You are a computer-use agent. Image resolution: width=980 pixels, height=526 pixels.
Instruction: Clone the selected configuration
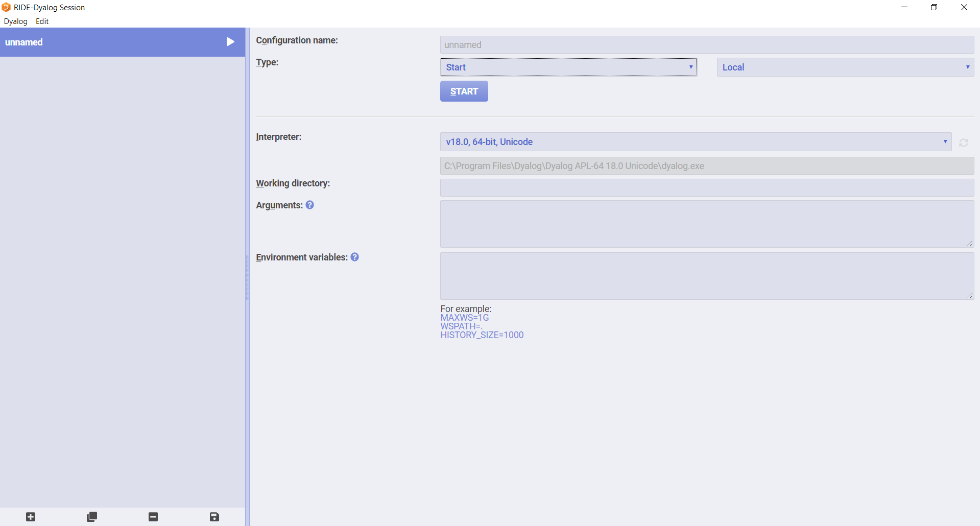pyautogui.click(x=92, y=517)
